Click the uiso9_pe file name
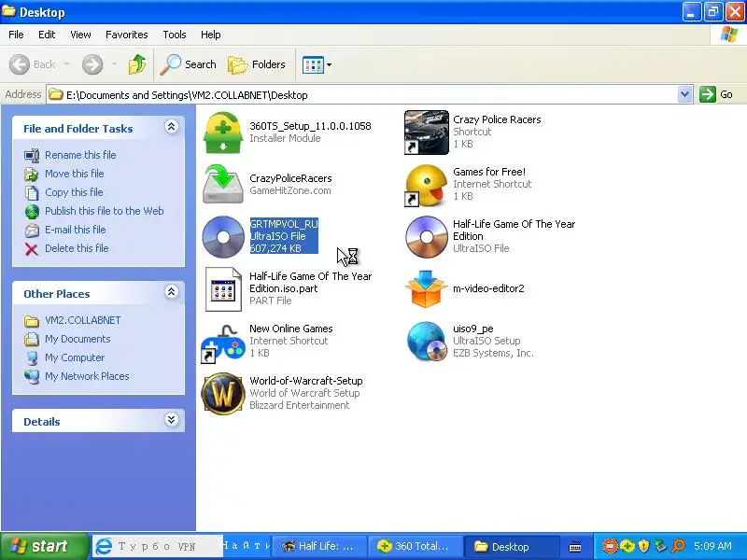 click(473, 329)
